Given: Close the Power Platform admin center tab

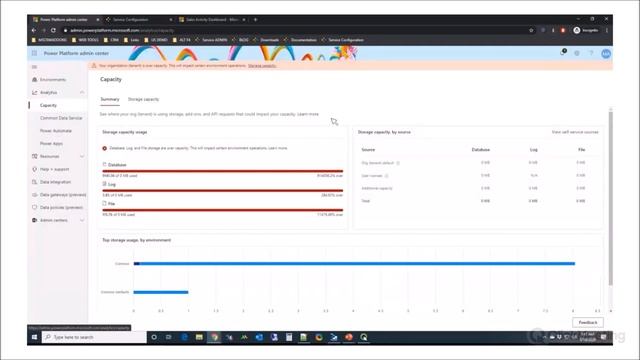Looking at the screenshot, I should 98,19.
